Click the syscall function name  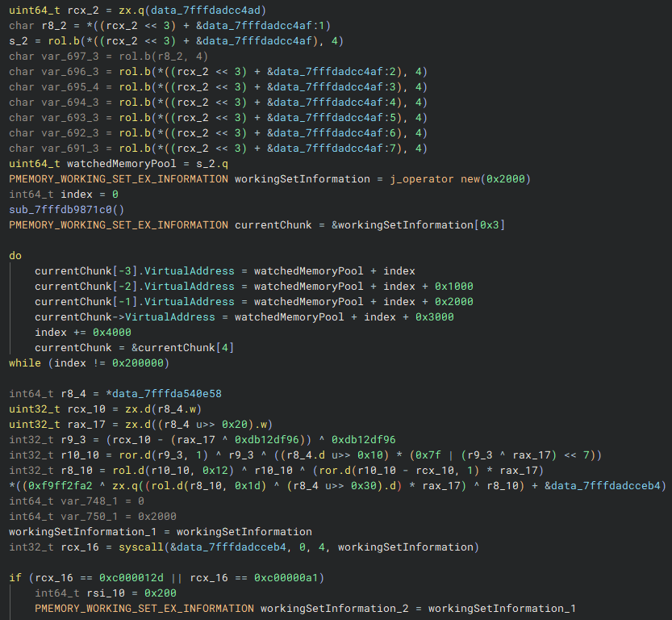point(141,547)
